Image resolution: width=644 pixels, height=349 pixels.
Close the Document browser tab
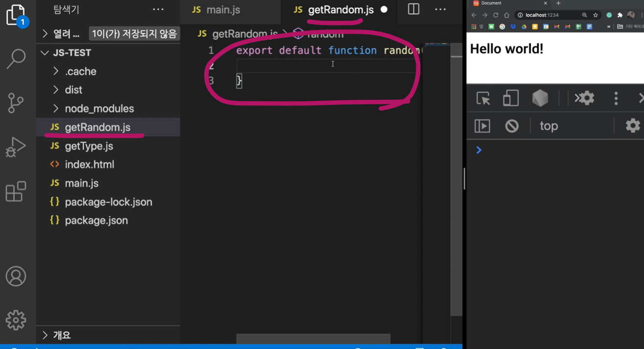(545, 3)
